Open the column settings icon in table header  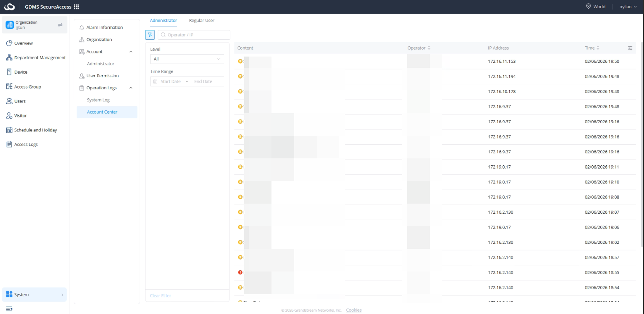630,48
